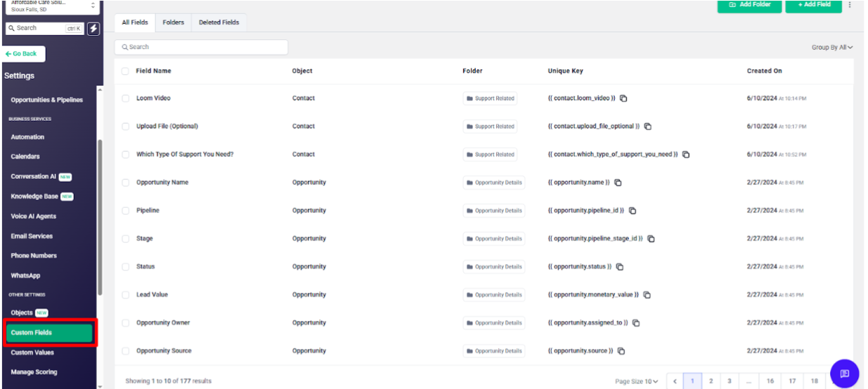The image size is (868, 389).
Task: Click the Add Field button
Action: [813, 5]
